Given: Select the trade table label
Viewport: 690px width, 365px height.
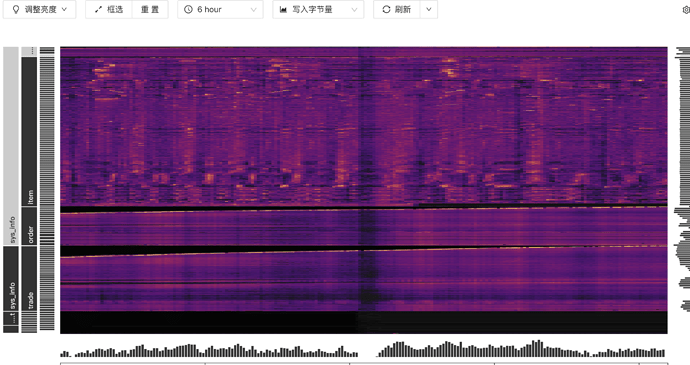Looking at the screenshot, I should coord(29,278).
